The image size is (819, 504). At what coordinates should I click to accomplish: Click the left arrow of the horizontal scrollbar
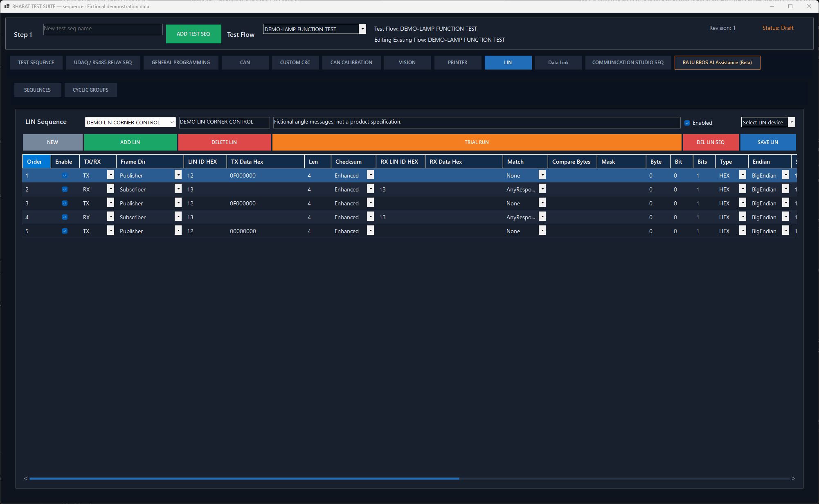pyautogui.click(x=26, y=478)
